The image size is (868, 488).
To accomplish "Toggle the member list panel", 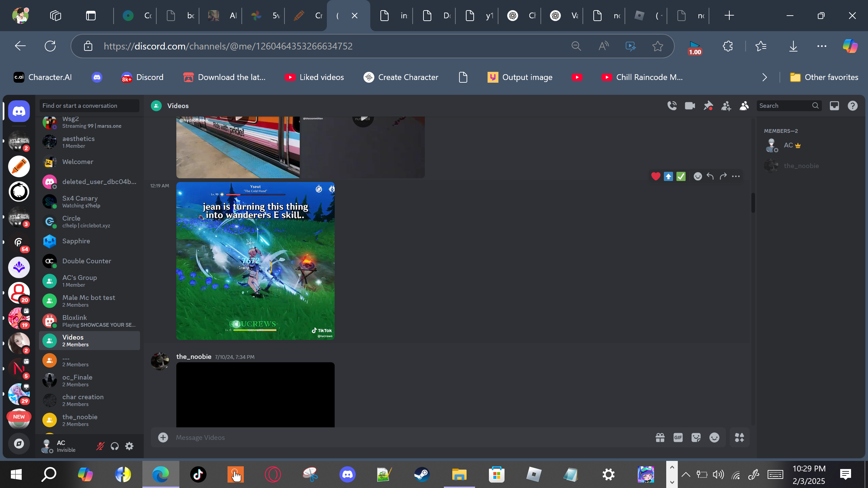I will 744,106.
